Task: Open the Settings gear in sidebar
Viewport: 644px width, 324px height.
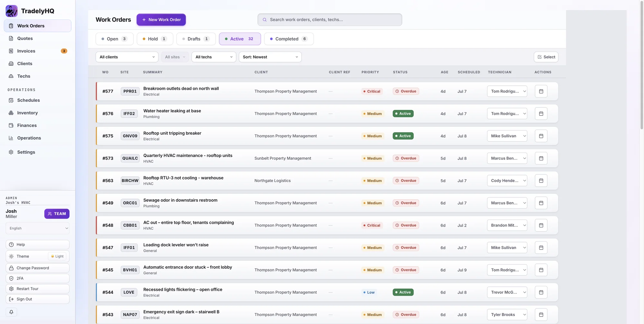Action: (x=26, y=152)
